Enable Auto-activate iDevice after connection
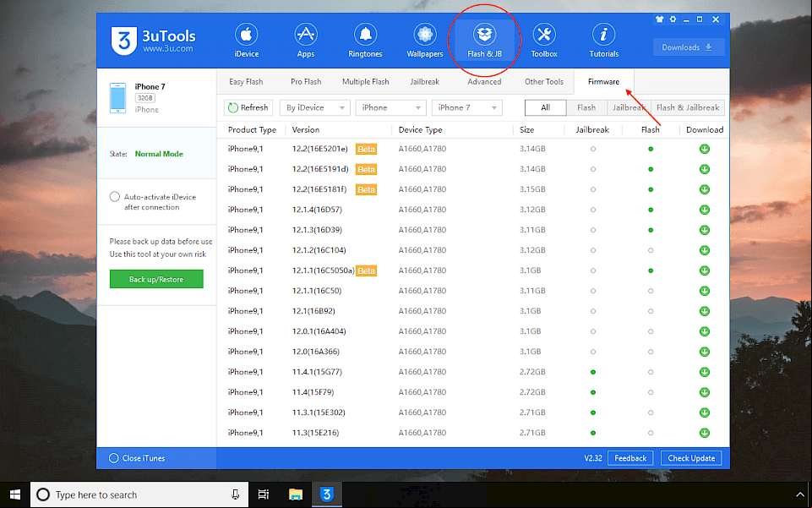This screenshot has width=812, height=508. tap(114, 197)
